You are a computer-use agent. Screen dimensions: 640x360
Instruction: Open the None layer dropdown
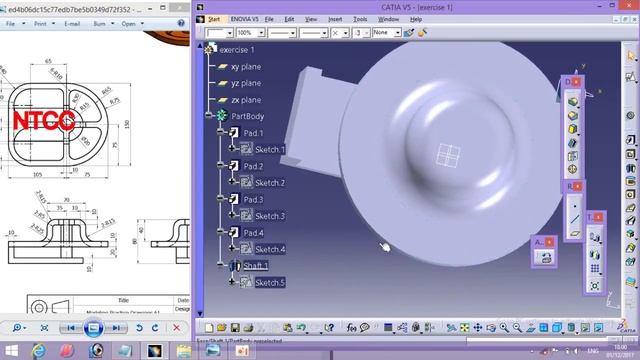click(397, 33)
